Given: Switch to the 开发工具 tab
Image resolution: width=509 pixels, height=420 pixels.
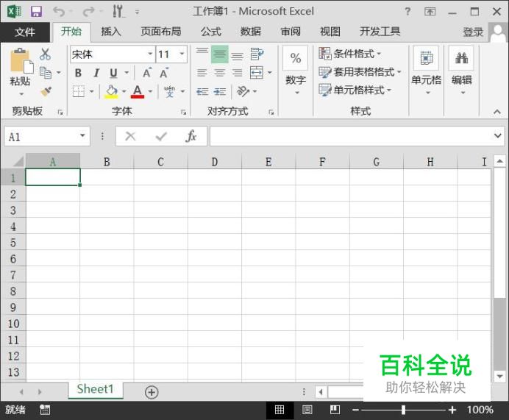Looking at the screenshot, I should pos(380,32).
